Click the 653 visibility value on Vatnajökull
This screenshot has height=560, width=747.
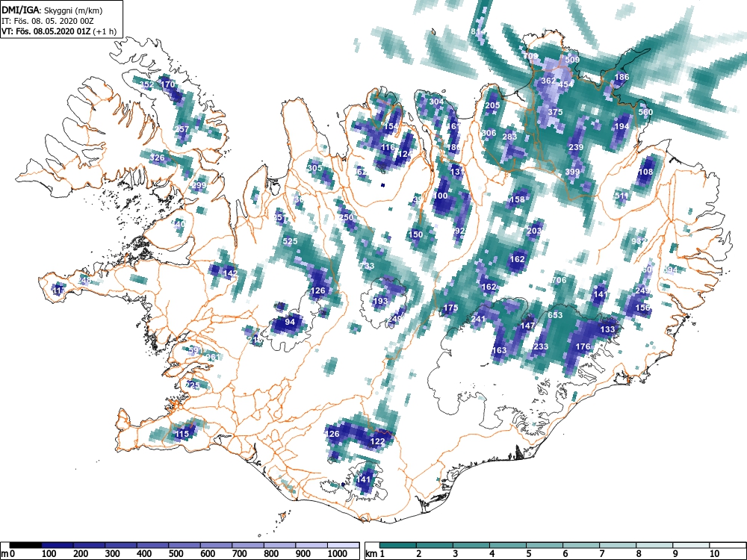(555, 315)
